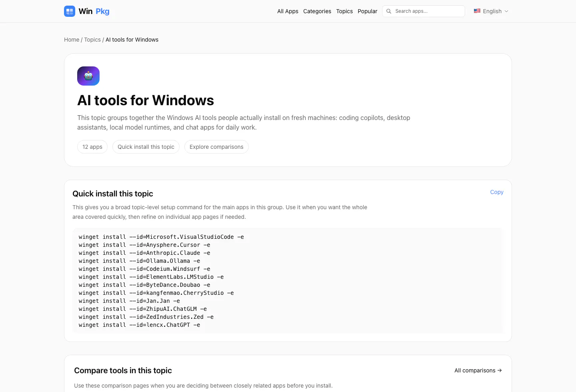Click the Microsoft.VisualStudioCode install line
The height and width of the screenshot is (392, 576).
tap(161, 237)
